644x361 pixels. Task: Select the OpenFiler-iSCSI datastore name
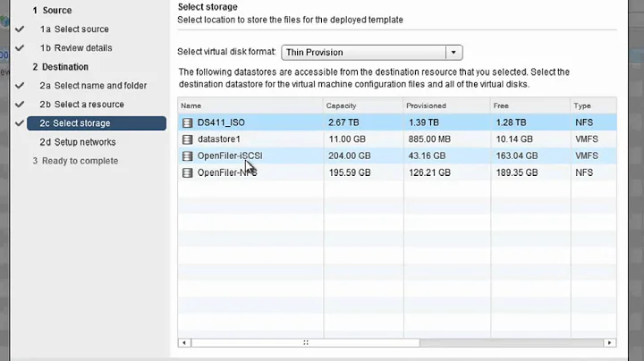(x=230, y=155)
